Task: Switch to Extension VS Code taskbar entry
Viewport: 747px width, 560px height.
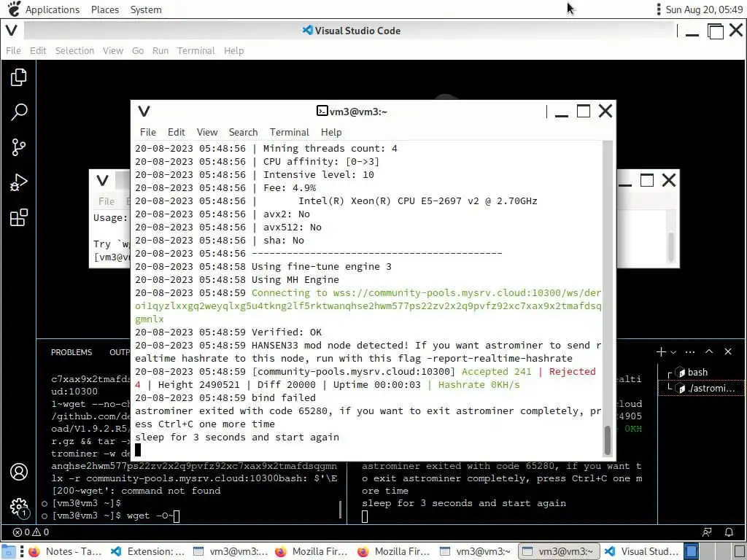Action: tap(147, 551)
